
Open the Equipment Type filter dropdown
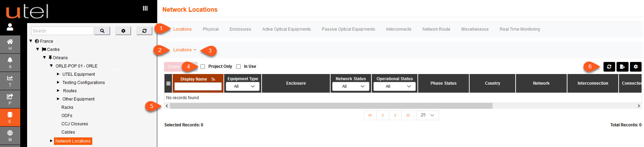(x=243, y=86)
